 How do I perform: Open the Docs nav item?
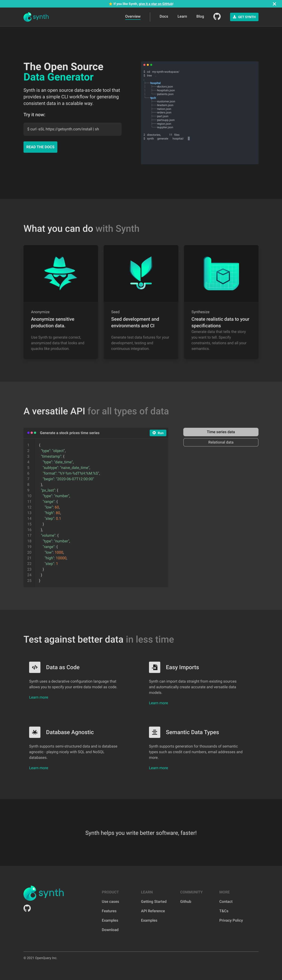pyautogui.click(x=164, y=16)
